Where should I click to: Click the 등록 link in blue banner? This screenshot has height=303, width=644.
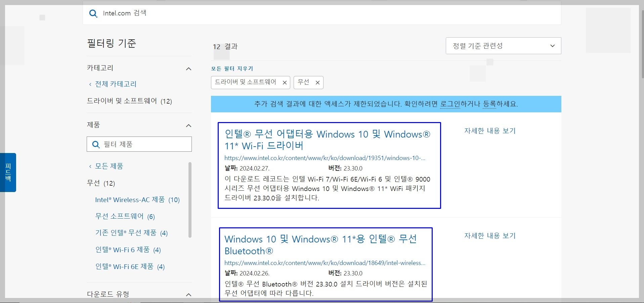(489, 104)
